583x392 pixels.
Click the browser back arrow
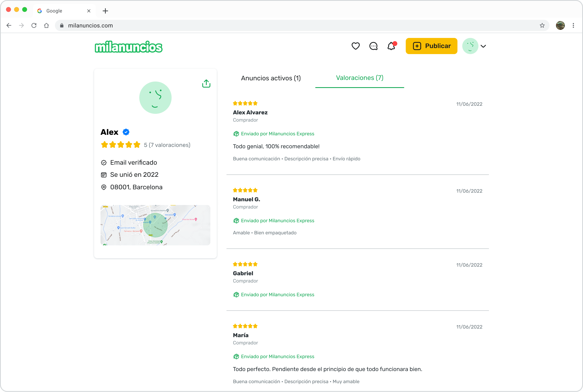(9, 25)
